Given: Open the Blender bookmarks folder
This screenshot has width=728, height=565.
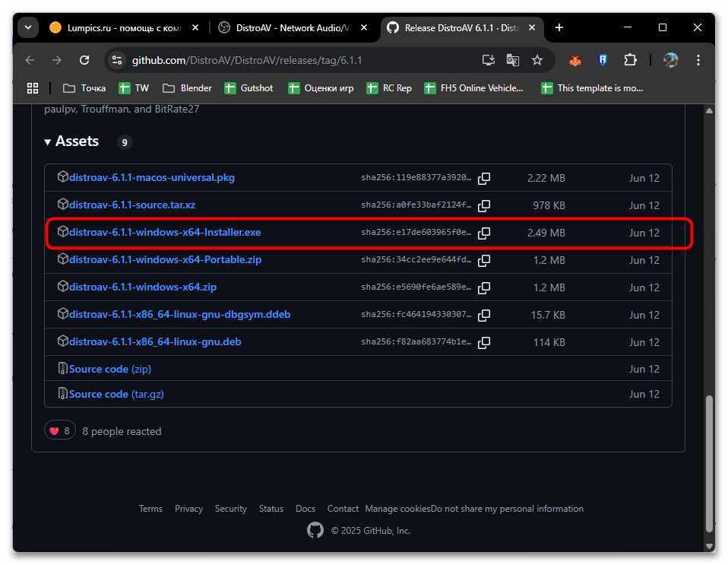Looking at the screenshot, I should tap(187, 88).
